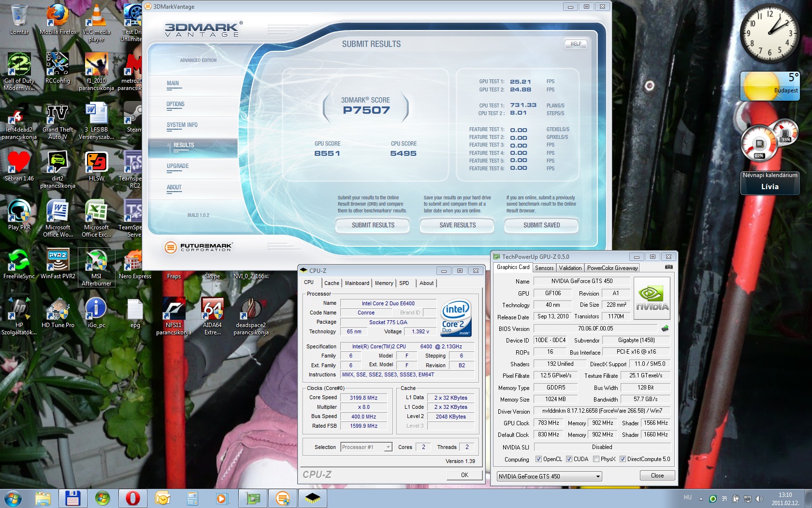
Task: Open the epg file icon
Action: pos(135,313)
